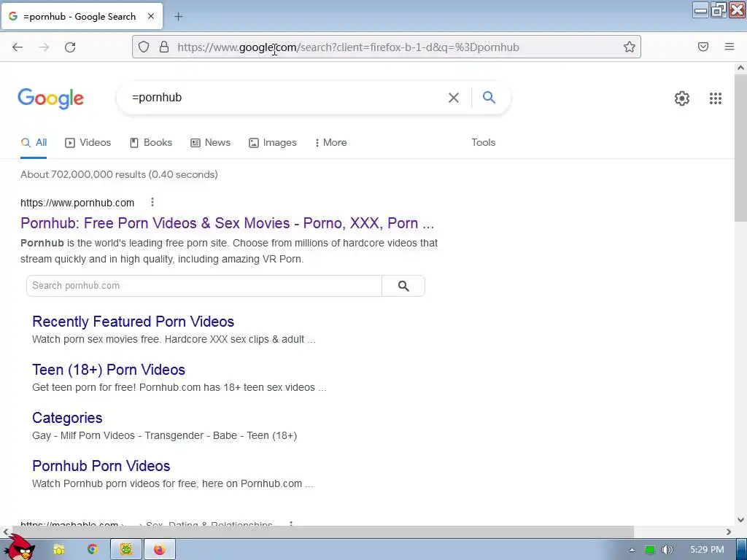The width and height of the screenshot is (747, 560).
Task: Go back using the browser back arrow
Action: coord(18,47)
